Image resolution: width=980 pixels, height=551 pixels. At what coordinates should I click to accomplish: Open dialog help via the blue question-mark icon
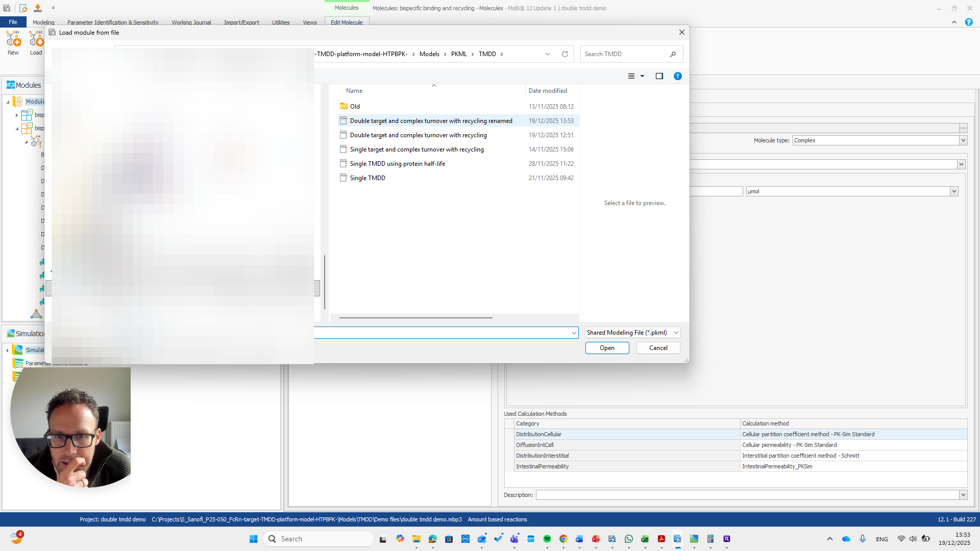tap(678, 76)
